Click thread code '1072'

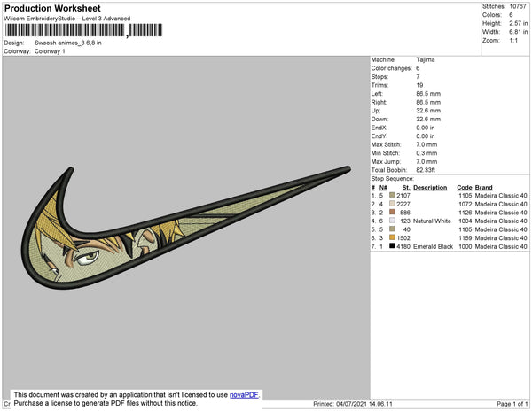(465, 204)
